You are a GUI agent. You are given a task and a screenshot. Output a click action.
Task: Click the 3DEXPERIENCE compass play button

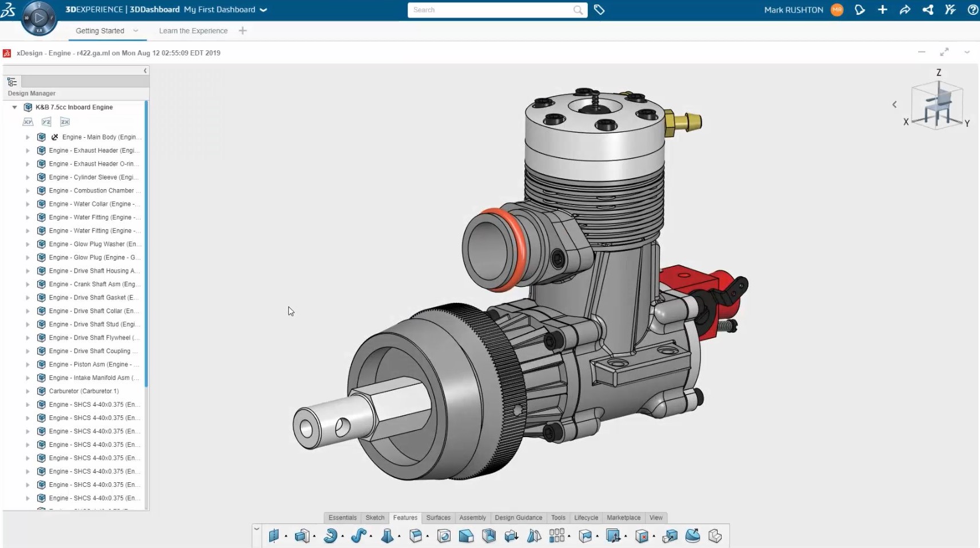point(39,18)
